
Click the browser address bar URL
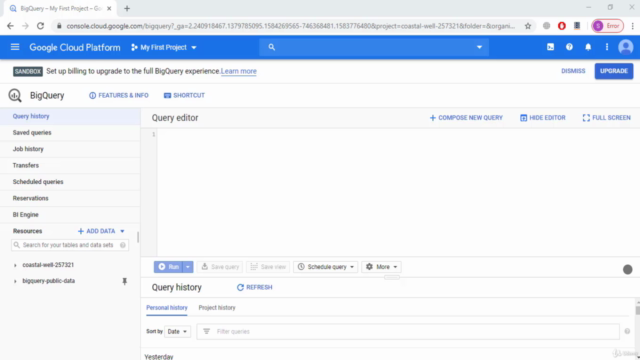click(x=291, y=26)
